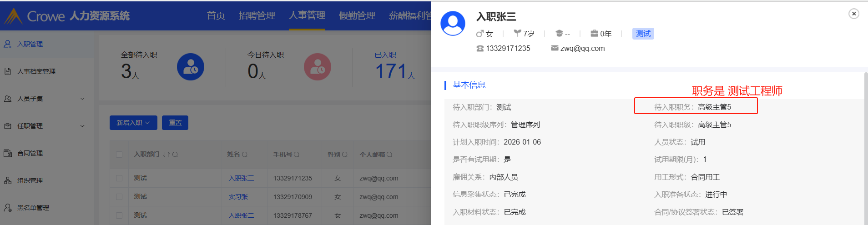The image size is (868, 225).
Task: Click the 测试 tag in detail header
Action: pyautogui.click(x=643, y=34)
